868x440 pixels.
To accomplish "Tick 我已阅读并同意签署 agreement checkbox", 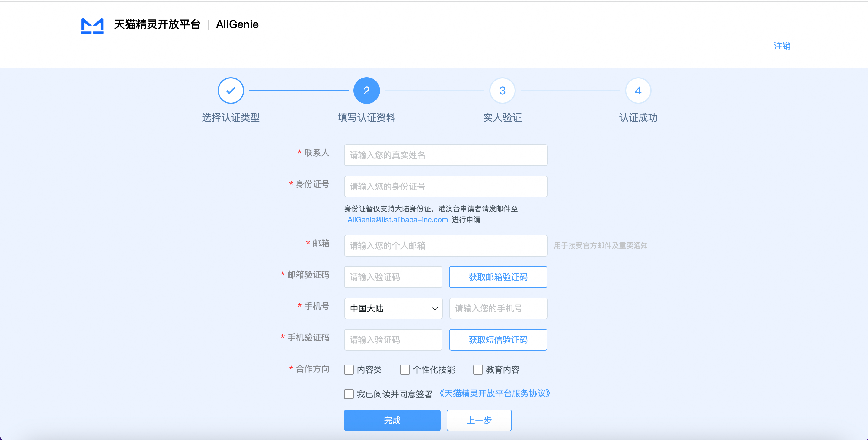I will tap(349, 394).
